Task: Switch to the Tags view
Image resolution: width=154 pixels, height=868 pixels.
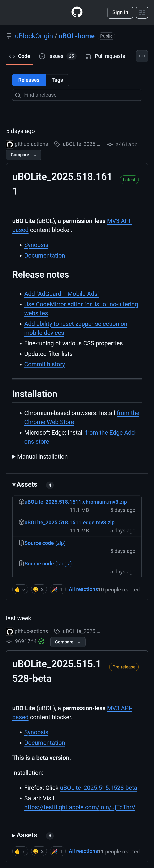Action: [57, 80]
